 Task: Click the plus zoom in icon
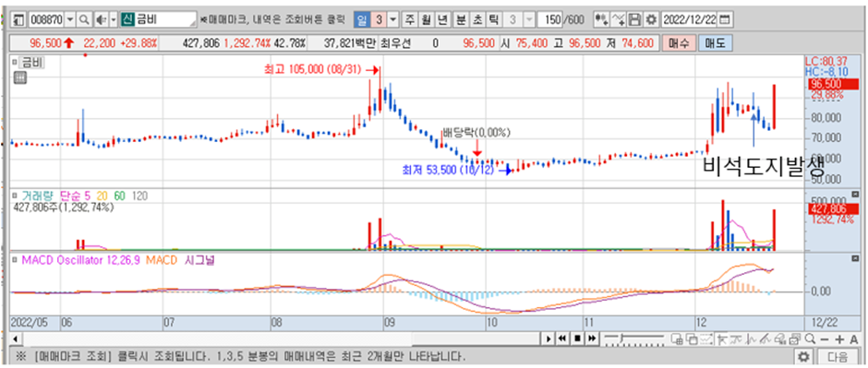pyautogui.click(x=839, y=338)
